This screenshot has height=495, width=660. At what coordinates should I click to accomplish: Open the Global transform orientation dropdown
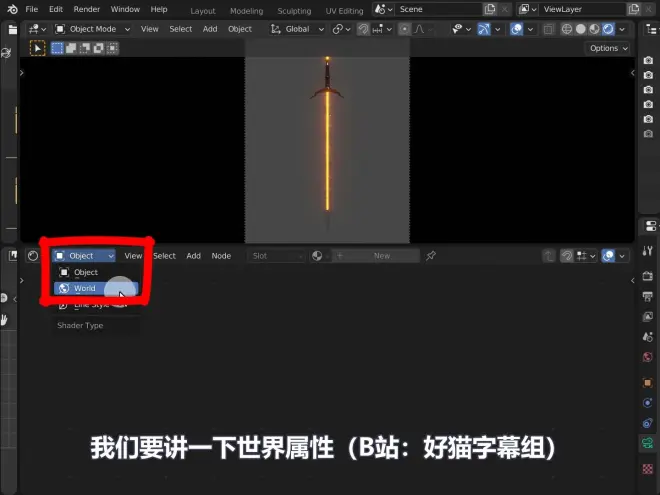point(297,29)
